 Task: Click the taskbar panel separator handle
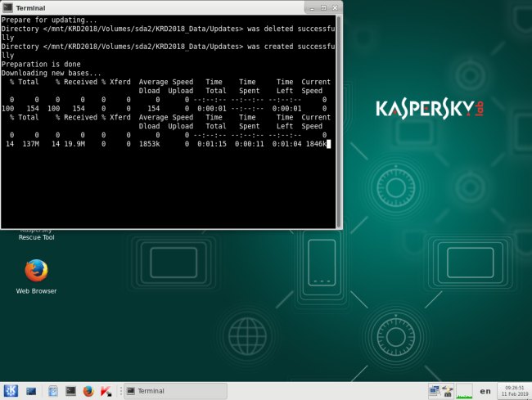[120, 391]
